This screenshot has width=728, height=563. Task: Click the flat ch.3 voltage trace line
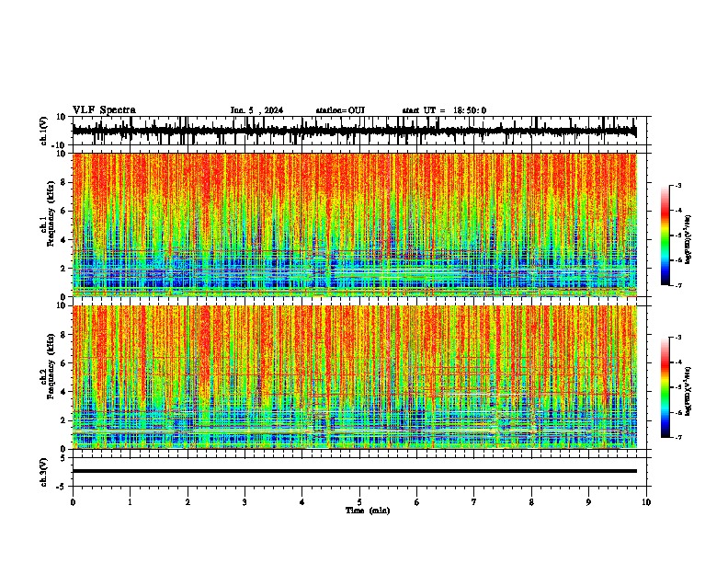click(355, 471)
